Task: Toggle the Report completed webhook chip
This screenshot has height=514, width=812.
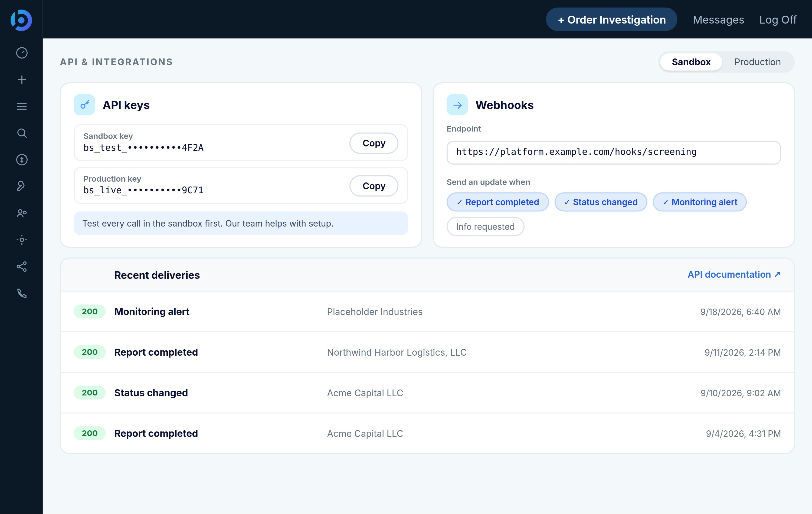Action: click(x=498, y=202)
